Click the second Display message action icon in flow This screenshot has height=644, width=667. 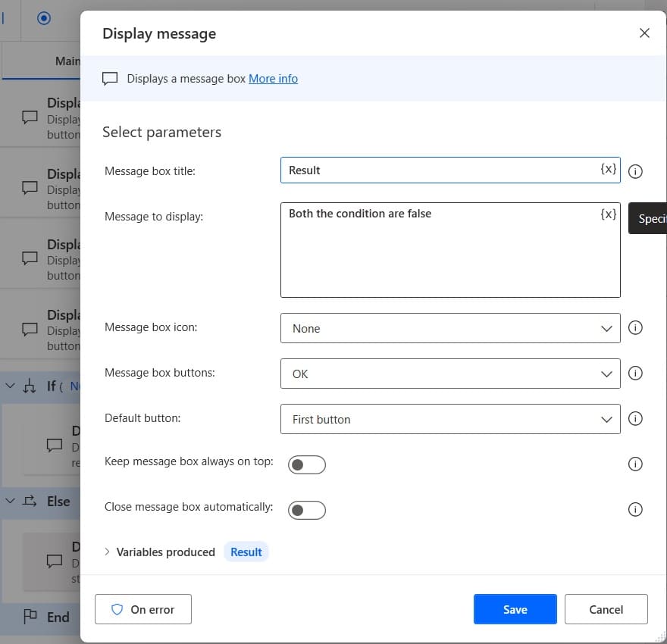tap(30, 187)
